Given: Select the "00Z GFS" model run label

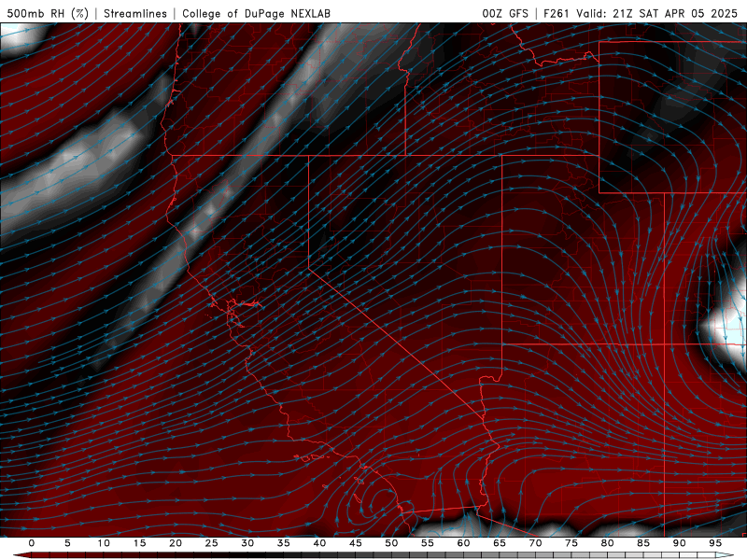Looking at the screenshot, I should click(505, 14).
